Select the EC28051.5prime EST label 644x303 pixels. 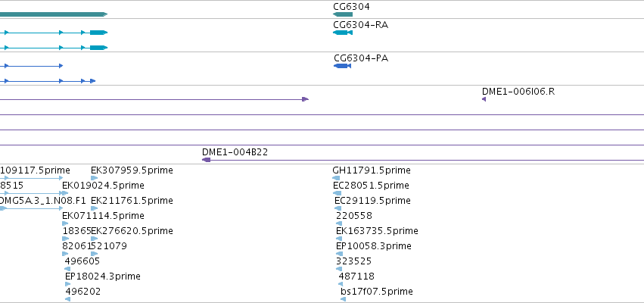click(371, 186)
